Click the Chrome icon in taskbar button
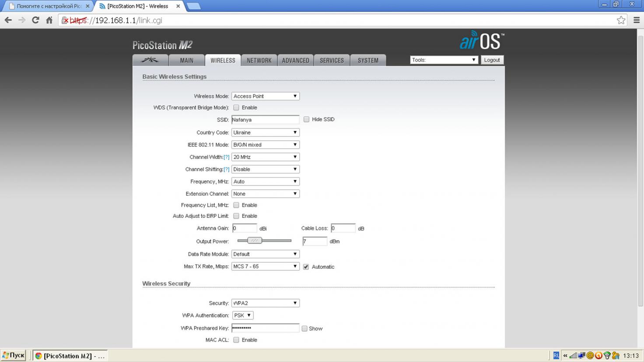The width and height of the screenshot is (644, 362). (x=38, y=356)
